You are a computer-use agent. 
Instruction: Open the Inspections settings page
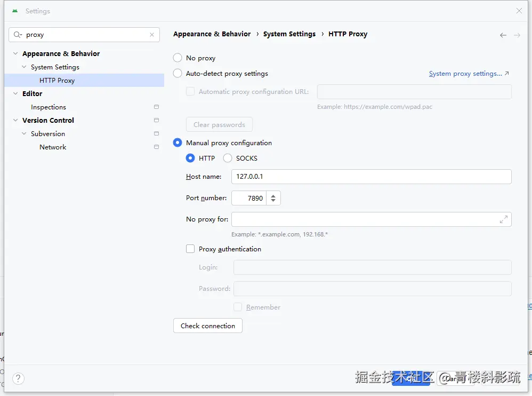[x=49, y=107]
